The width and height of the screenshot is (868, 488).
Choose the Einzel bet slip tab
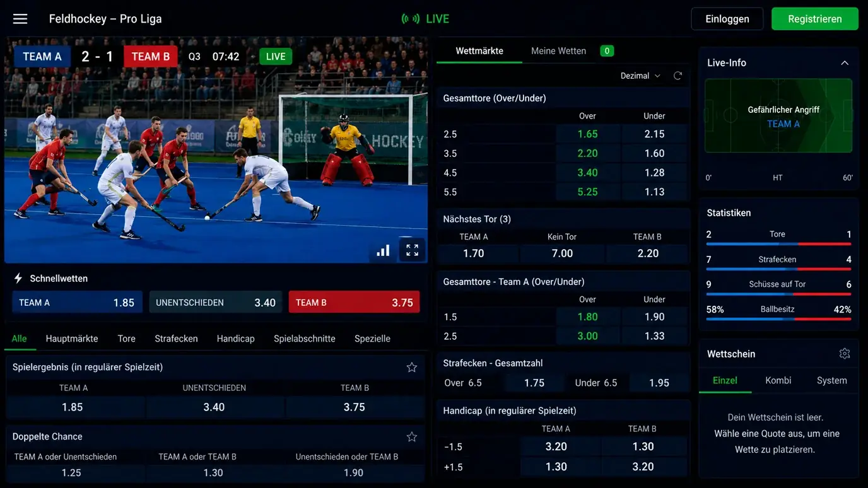point(725,380)
